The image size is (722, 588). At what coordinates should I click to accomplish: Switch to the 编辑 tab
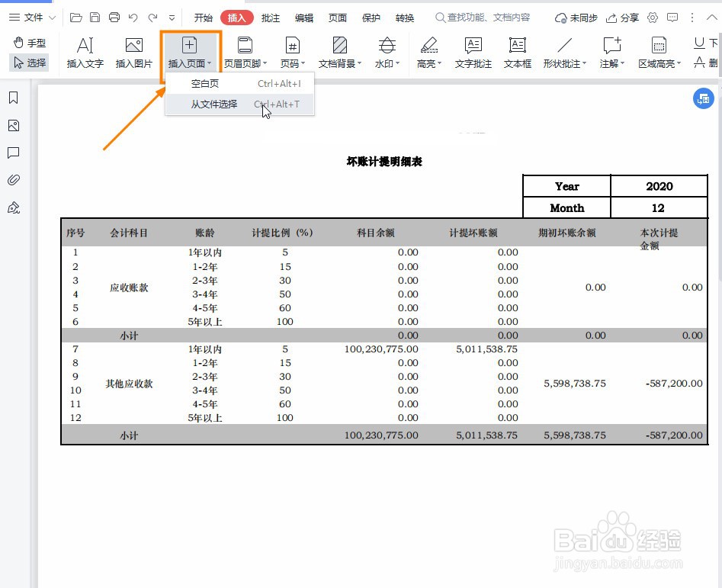[x=304, y=18]
